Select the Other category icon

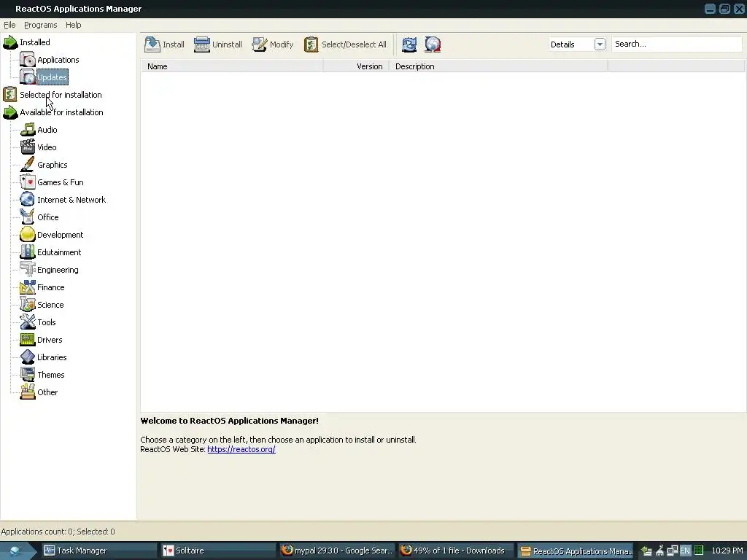(x=28, y=392)
